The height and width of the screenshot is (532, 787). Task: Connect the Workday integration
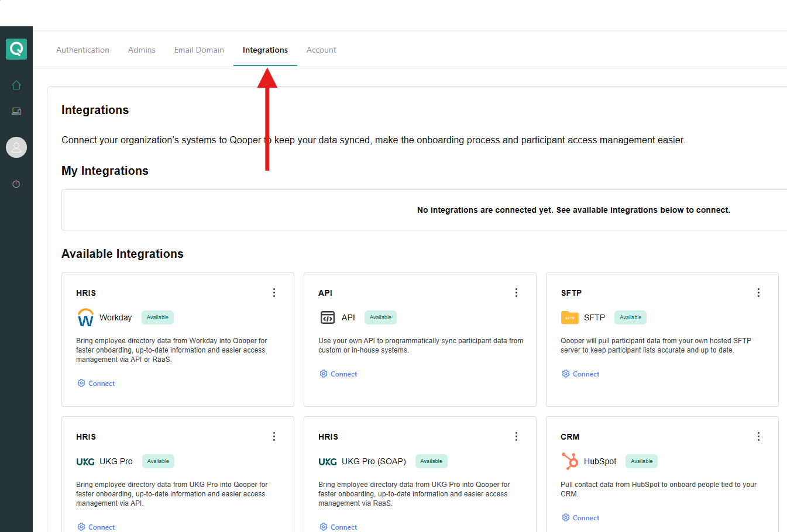pos(97,384)
